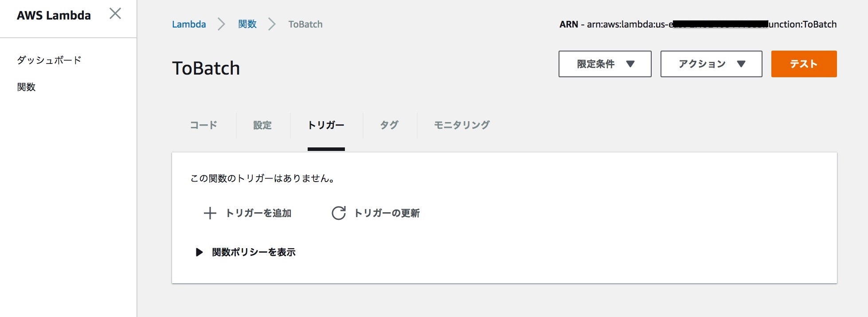Click the circular refresh icon for triggers
868x317 pixels.
[x=339, y=213]
